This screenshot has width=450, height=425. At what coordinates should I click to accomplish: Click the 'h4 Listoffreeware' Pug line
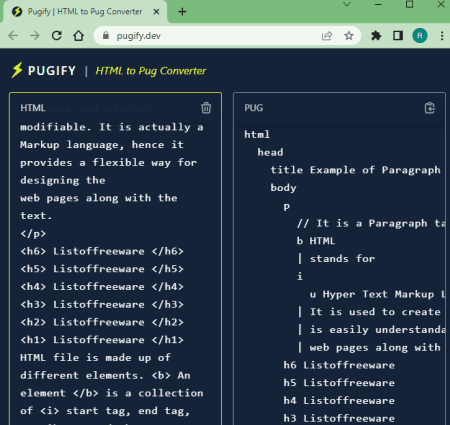tap(339, 400)
